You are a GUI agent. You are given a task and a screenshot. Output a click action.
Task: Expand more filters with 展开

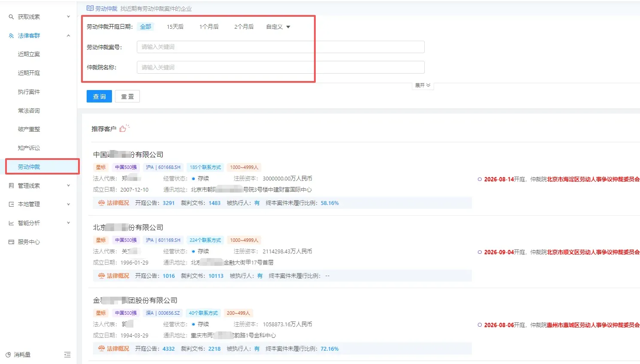click(423, 85)
